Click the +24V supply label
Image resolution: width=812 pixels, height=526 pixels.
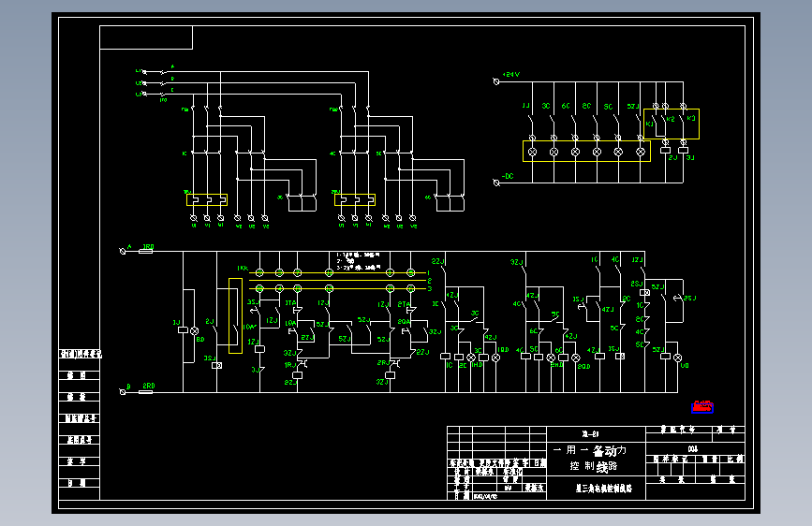(x=510, y=75)
